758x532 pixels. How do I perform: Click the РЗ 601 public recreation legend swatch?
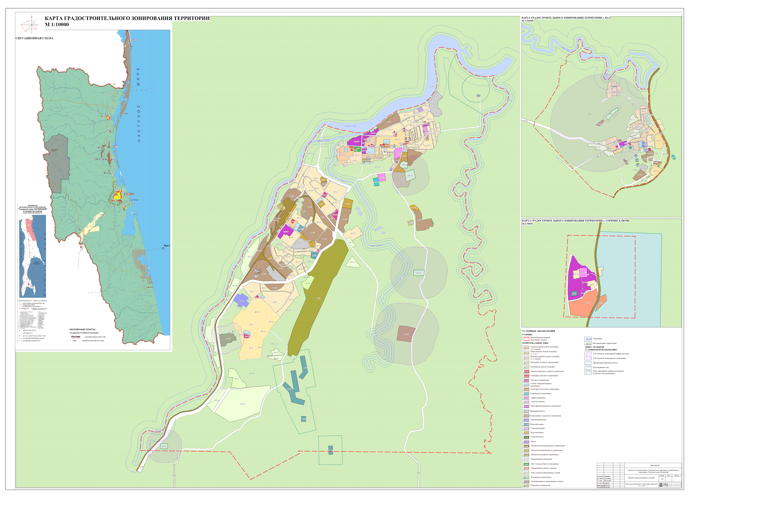pos(526,464)
